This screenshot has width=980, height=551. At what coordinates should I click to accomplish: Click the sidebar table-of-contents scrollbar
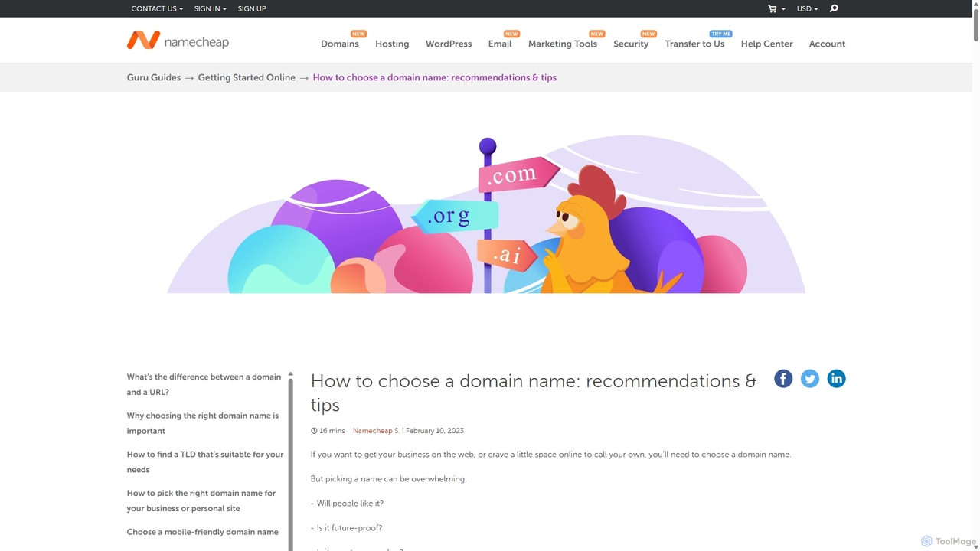coord(290,465)
